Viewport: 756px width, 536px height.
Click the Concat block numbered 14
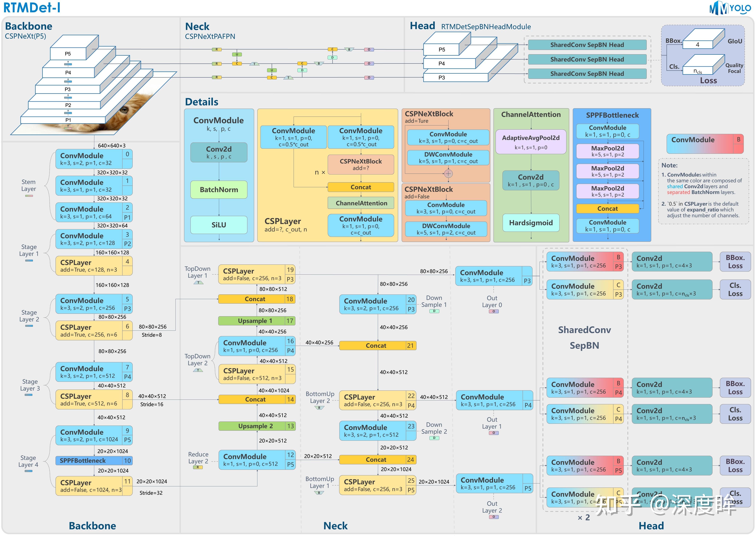257,399
